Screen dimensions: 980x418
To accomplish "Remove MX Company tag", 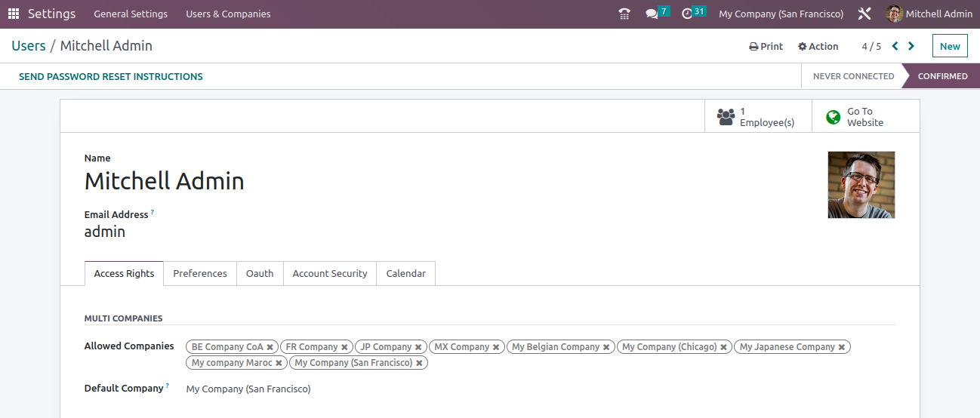I will (x=496, y=347).
